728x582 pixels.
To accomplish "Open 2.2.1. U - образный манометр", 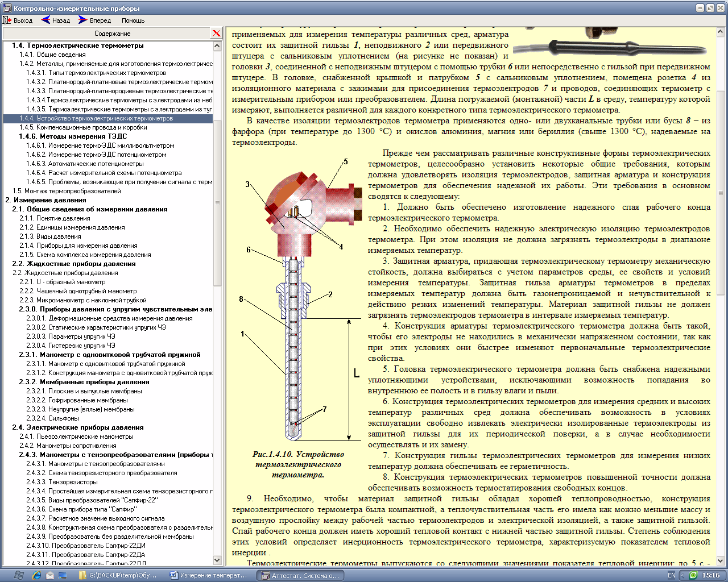I will 63,282.
